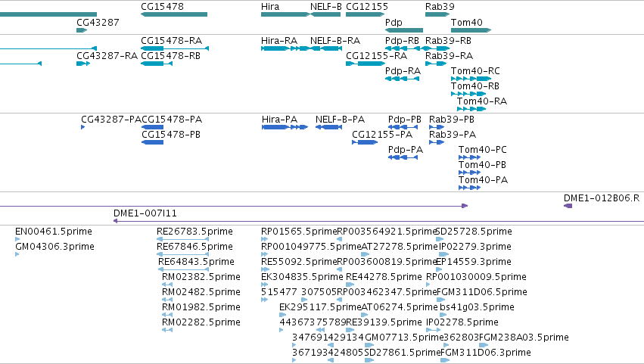The image size is (644, 364).
Task: Select the DME1-007I11 clone label
Action: (145, 213)
